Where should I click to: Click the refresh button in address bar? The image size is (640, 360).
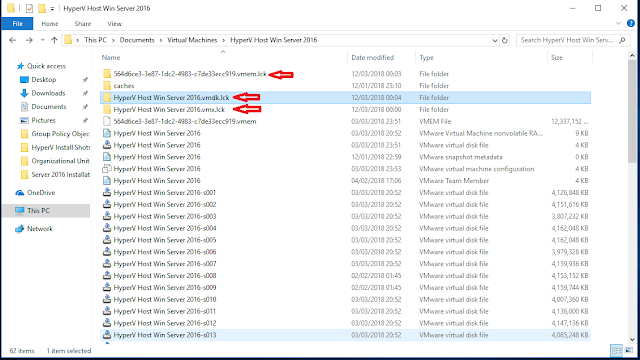pos(504,40)
